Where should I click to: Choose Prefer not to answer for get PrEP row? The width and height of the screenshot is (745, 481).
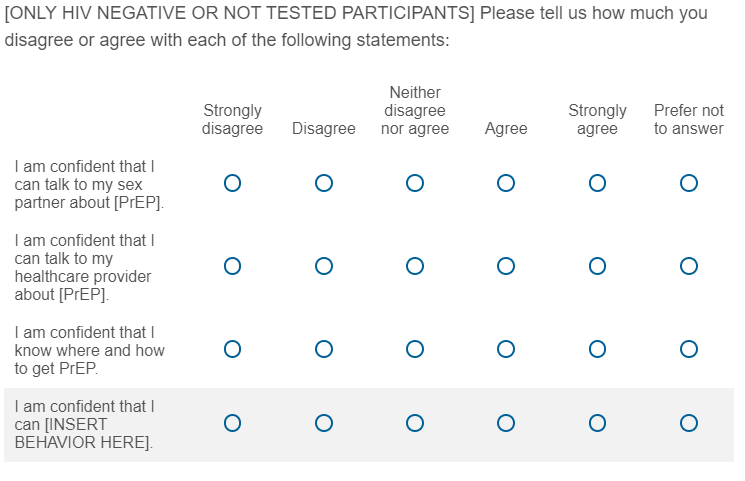tap(688, 349)
